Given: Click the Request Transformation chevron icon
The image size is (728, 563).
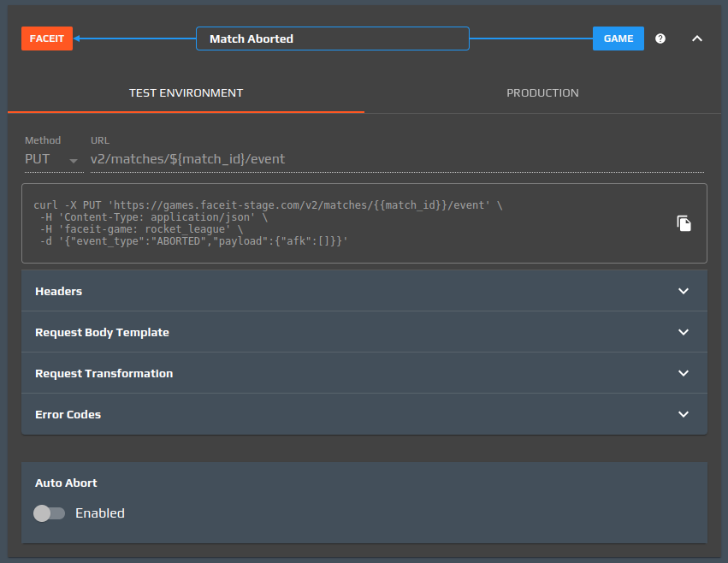Looking at the screenshot, I should click(x=683, y=373).
